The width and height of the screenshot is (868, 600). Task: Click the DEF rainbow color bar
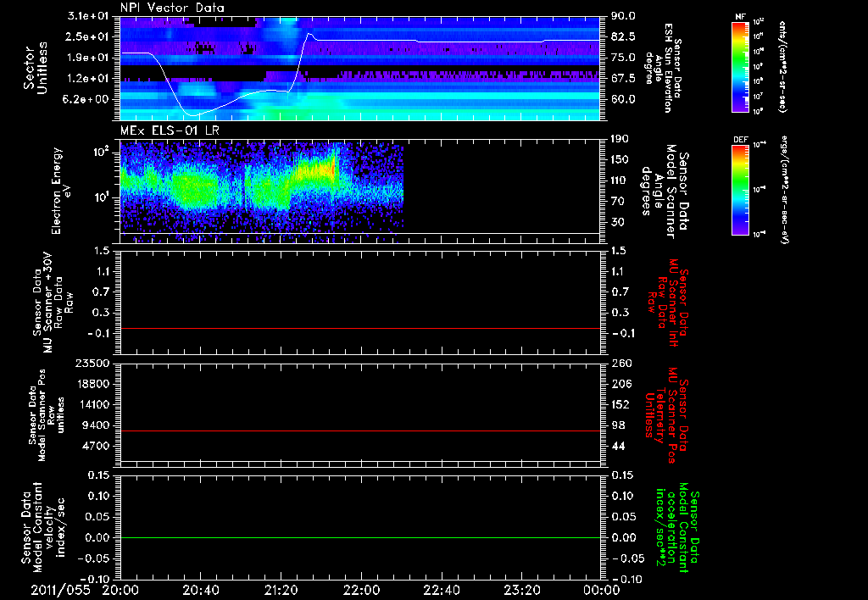[740, 190]
